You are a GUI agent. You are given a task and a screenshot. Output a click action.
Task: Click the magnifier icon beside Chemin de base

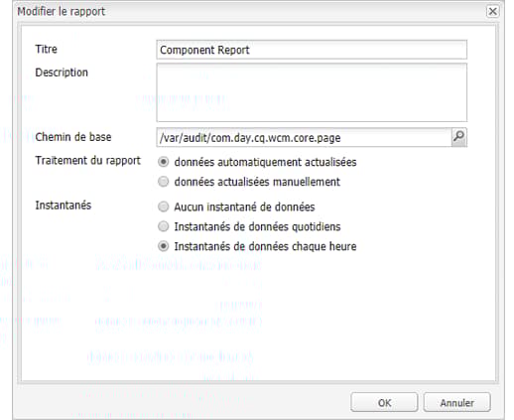459,137
